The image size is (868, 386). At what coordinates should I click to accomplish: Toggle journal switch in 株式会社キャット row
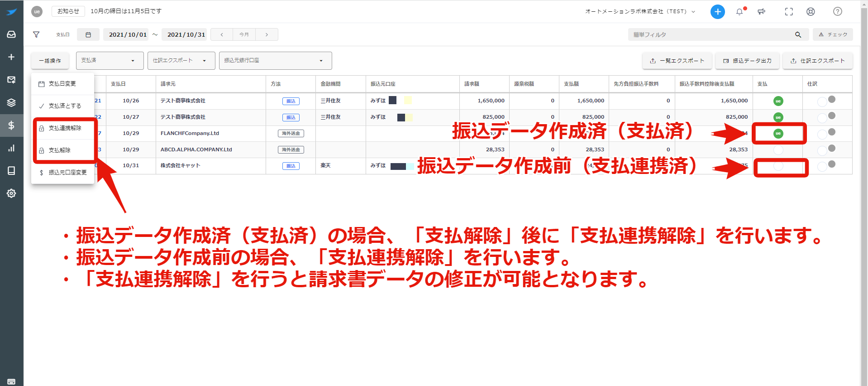click(x=826, y=166)
